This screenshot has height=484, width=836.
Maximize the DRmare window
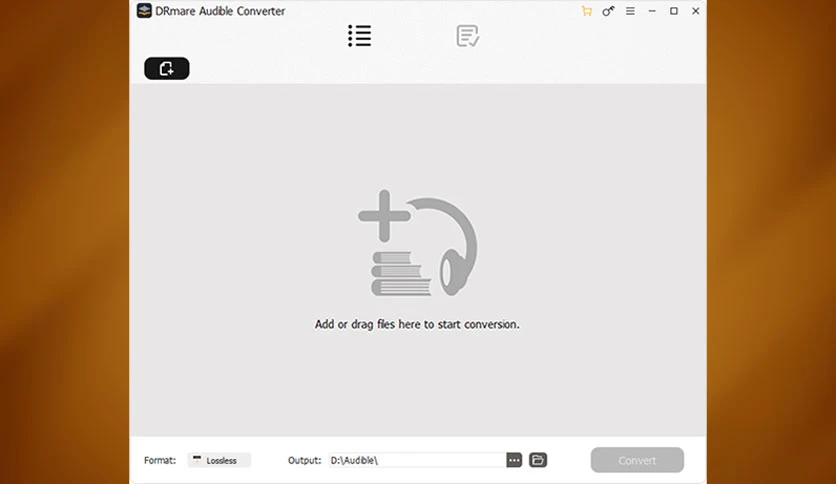pyautogui.click(x=674, y=11)
